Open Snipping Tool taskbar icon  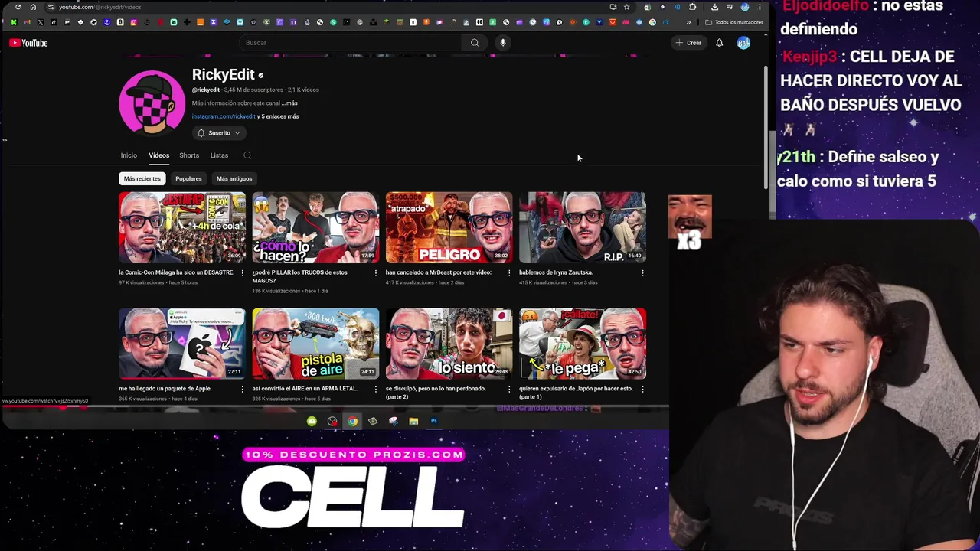pyautogui.click(x=393, y=421)
